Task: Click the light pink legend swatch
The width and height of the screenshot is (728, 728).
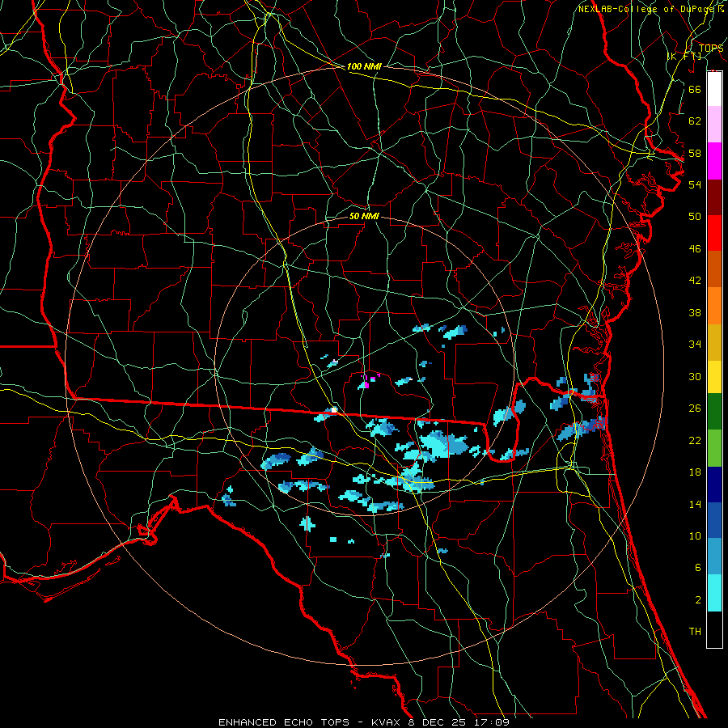Action: point(714,125)
